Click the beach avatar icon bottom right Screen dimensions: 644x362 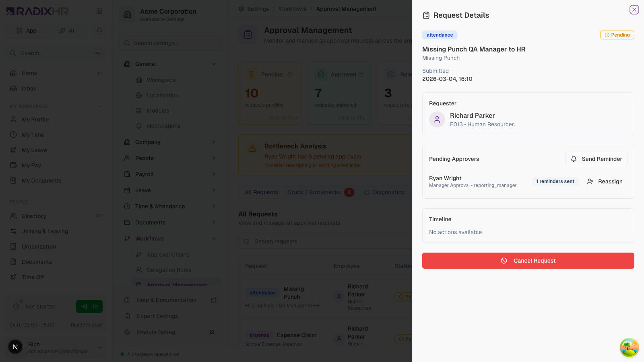pos(629,348)
